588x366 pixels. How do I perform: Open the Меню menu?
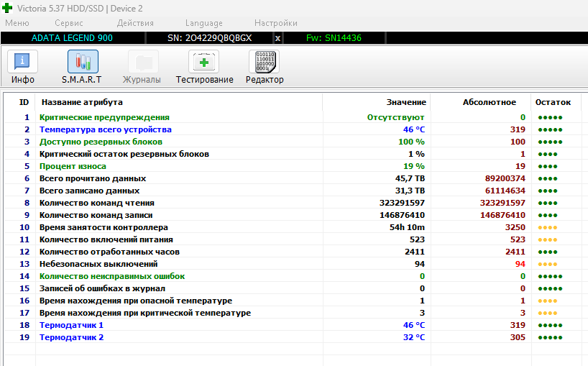17,23
